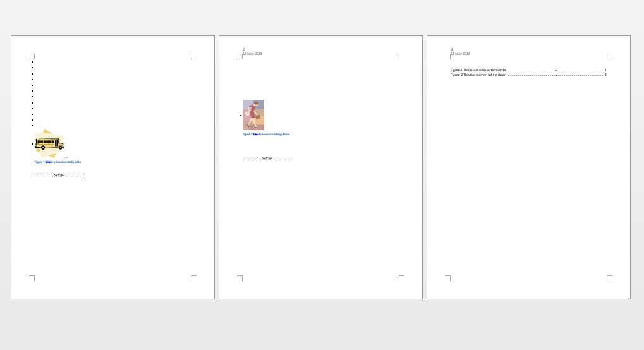Click the date '11-May-2013' in page three header
Image resolution: width=644 pixels, height=350 pixels.
pyautogui.click(x=460, y=54)
